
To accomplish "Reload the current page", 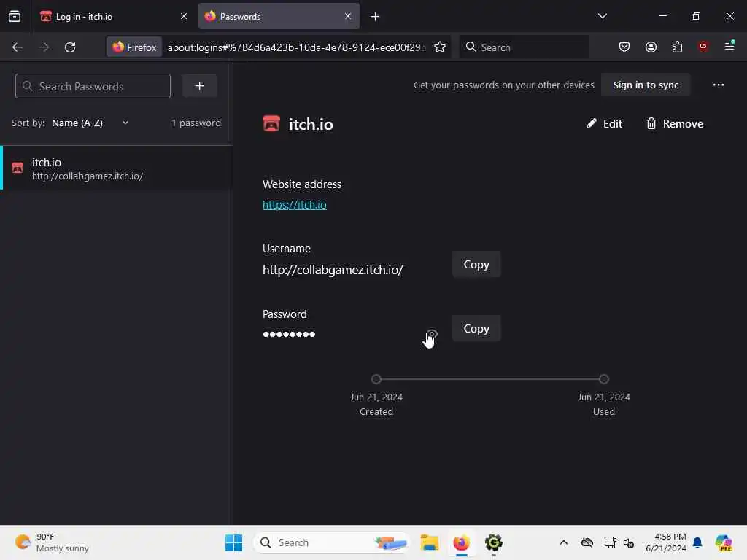I will [70, 47].
